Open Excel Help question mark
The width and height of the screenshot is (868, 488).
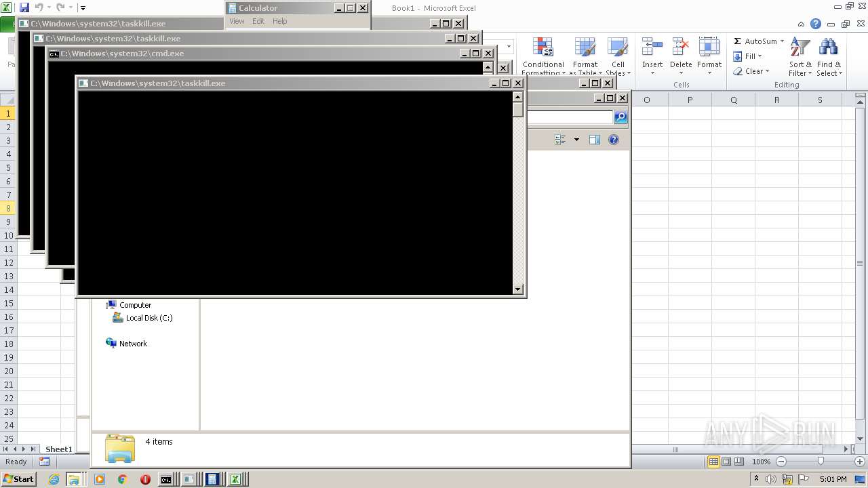tap(816, 24)
